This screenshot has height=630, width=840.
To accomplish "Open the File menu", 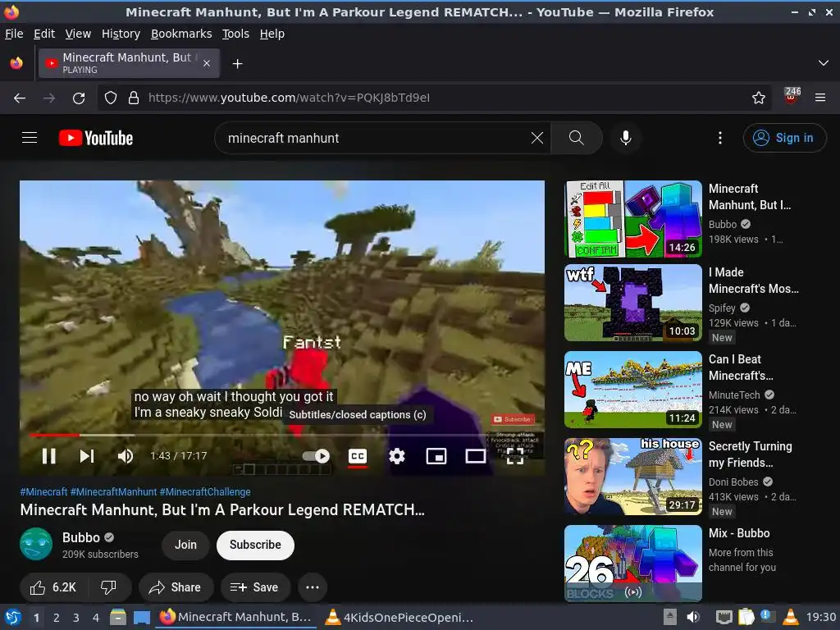I will click(x=14, y=34).
